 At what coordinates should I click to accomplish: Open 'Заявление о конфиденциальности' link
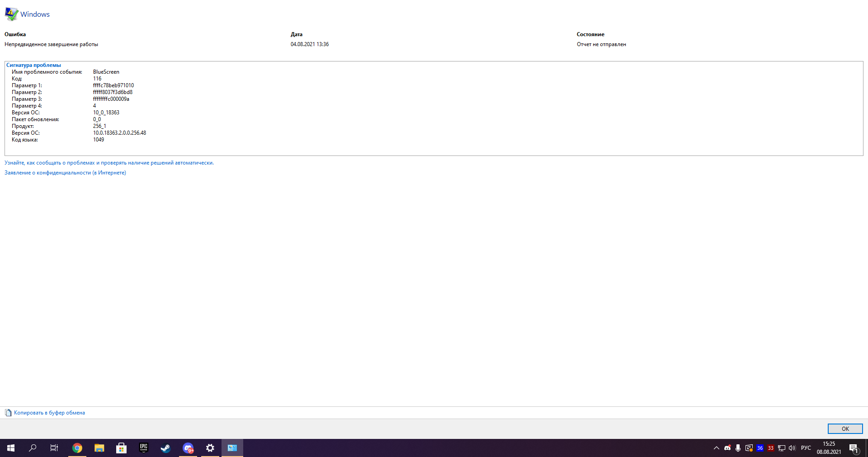[x=65, y=173]
